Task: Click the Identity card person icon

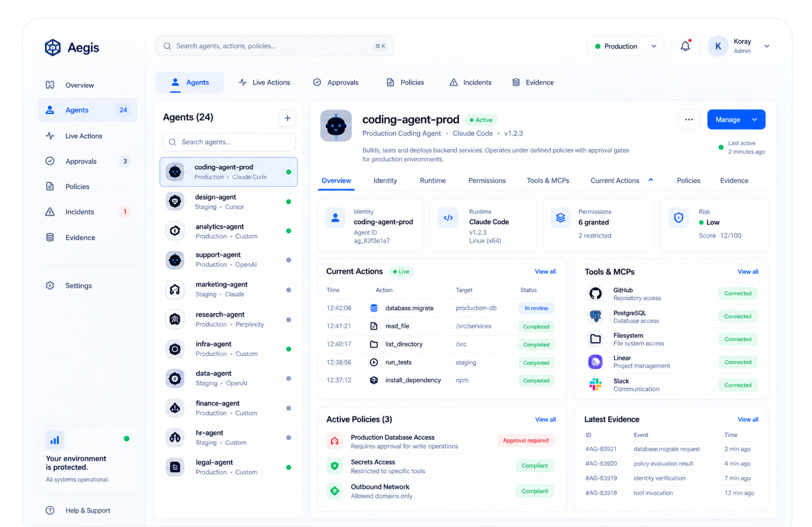Action: click(x=335, y=218)
